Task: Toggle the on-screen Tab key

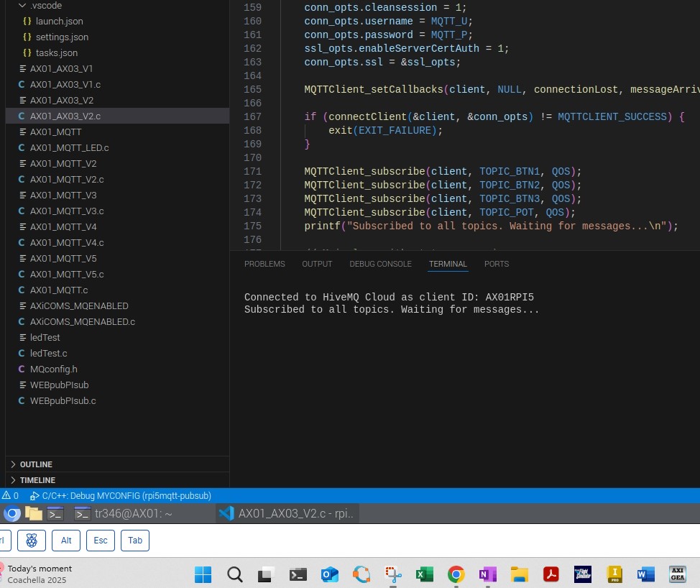Action: 134,540
